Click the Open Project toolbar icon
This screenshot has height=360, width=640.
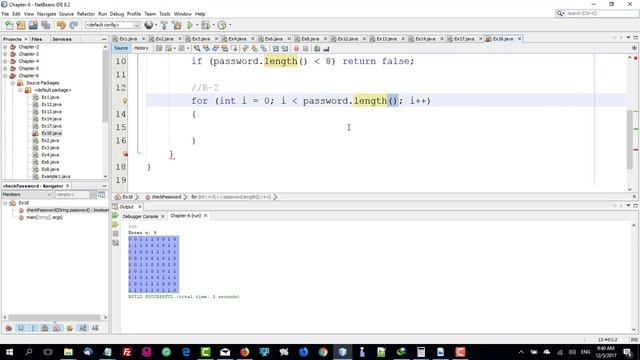33,25
